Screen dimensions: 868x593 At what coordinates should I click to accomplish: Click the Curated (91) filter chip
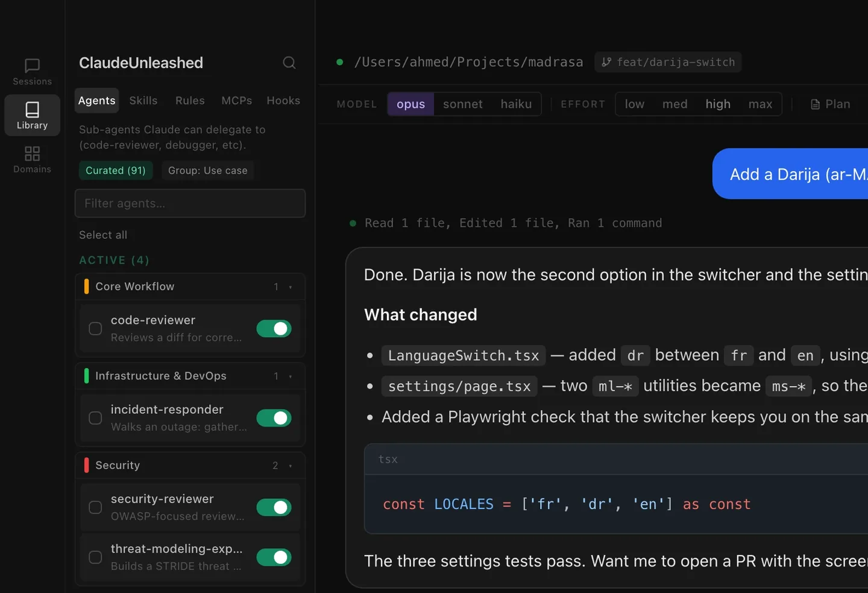click(x=116, y=171)
